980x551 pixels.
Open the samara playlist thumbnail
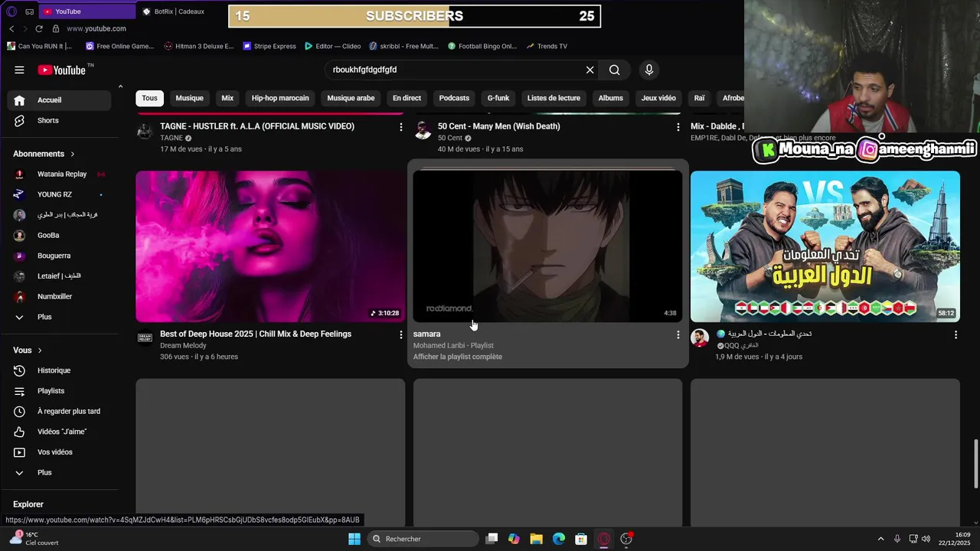point(547,246)
